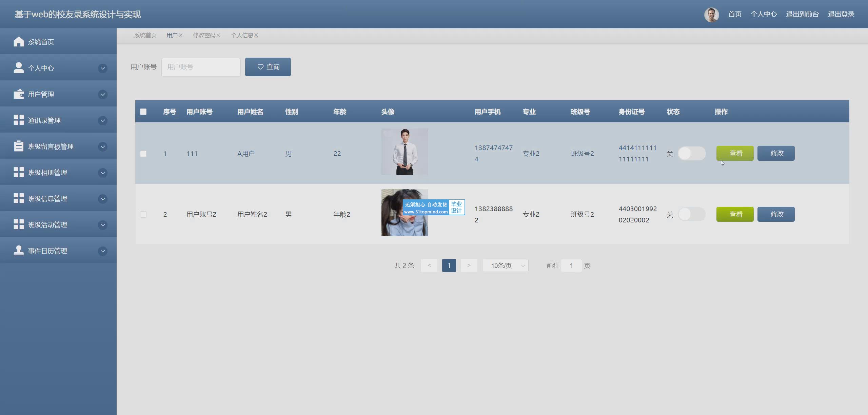Focus the 用户账号 search input field
Image resolution: width=868 pixels, height=415 pixels.
pos(201,67)
